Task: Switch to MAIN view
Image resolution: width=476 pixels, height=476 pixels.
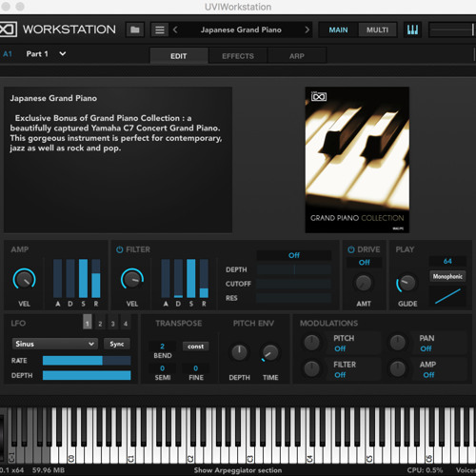Action: click(x=338, y=30)
